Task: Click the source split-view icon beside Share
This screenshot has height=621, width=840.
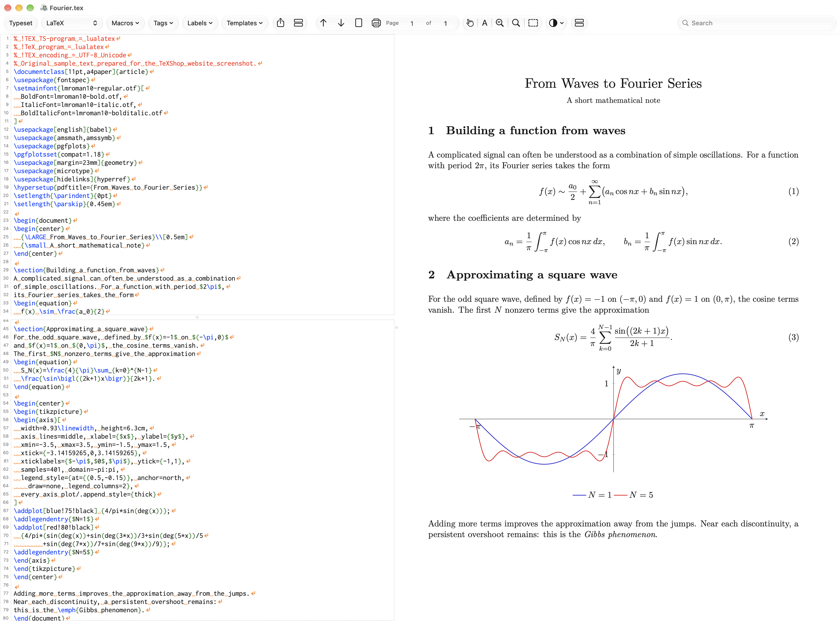Action: [298, 23]
